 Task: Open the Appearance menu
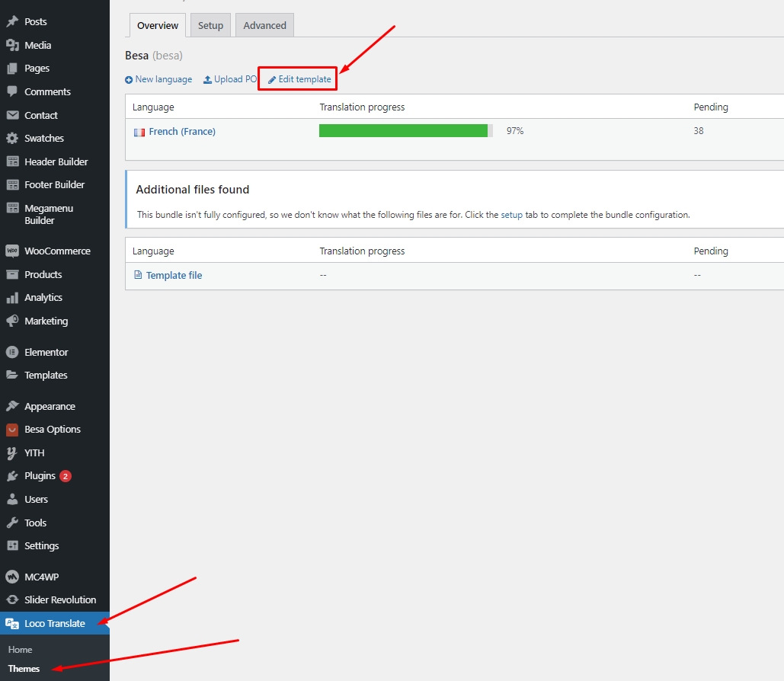pyautogui.click(x=50, y=407)
